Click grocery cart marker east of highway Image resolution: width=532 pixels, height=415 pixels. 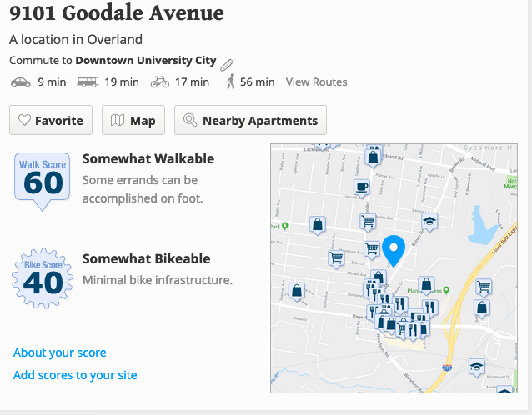pos(484,287)
